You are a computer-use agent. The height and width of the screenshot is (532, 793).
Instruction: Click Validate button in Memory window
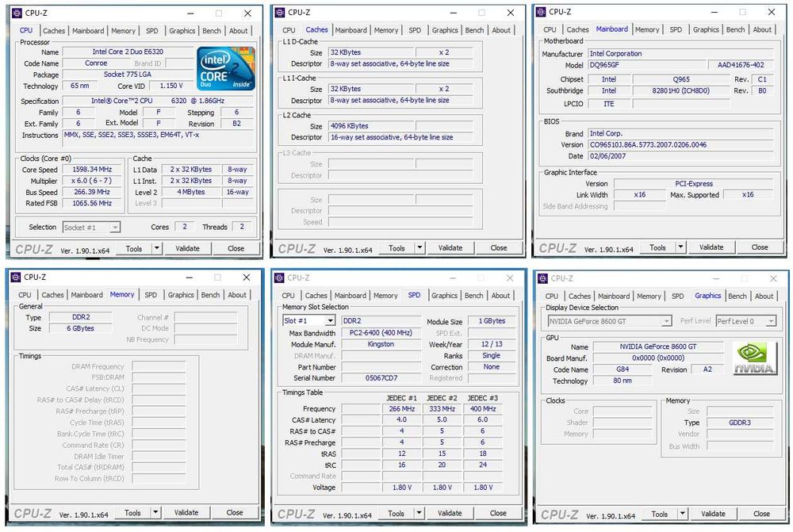tap(186, 512)
